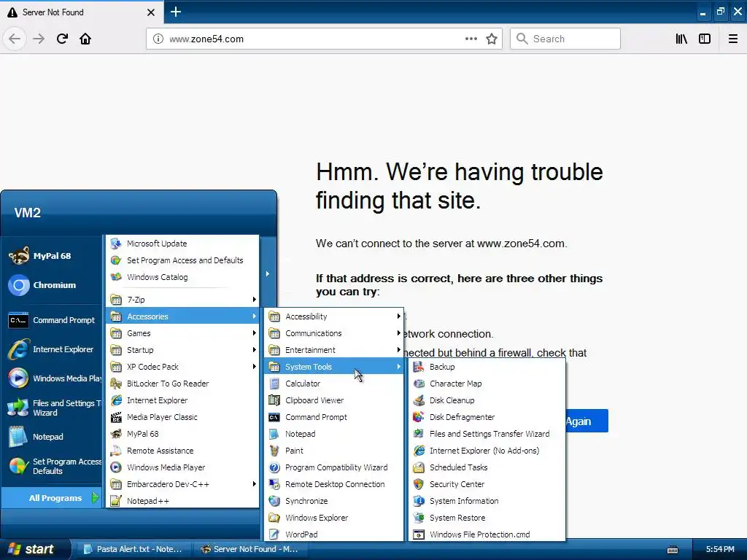
Task: Click the site information icon in address bar
Action: tap(158, 39)
